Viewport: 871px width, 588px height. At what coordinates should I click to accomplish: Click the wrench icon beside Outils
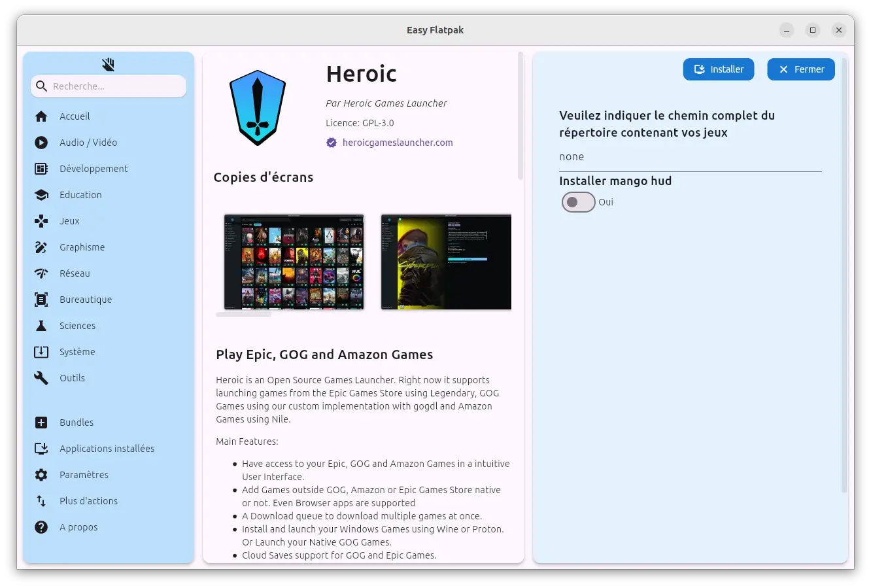coord(41,378)
